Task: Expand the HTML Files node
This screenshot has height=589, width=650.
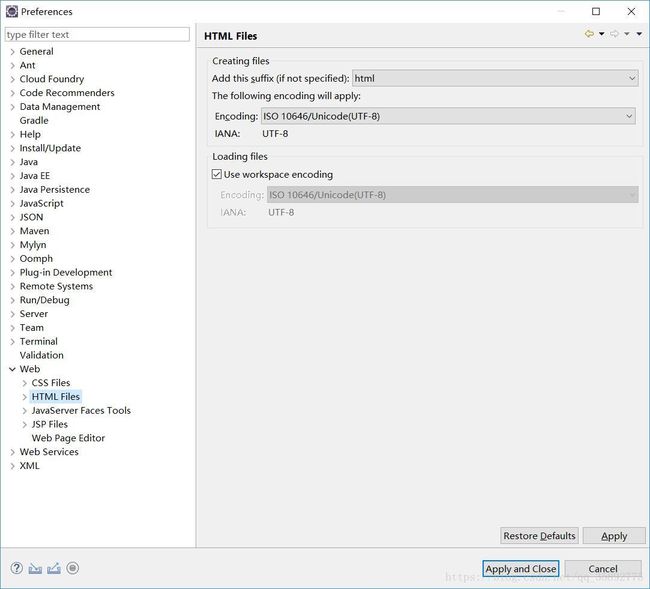Action: coord(24,397)
